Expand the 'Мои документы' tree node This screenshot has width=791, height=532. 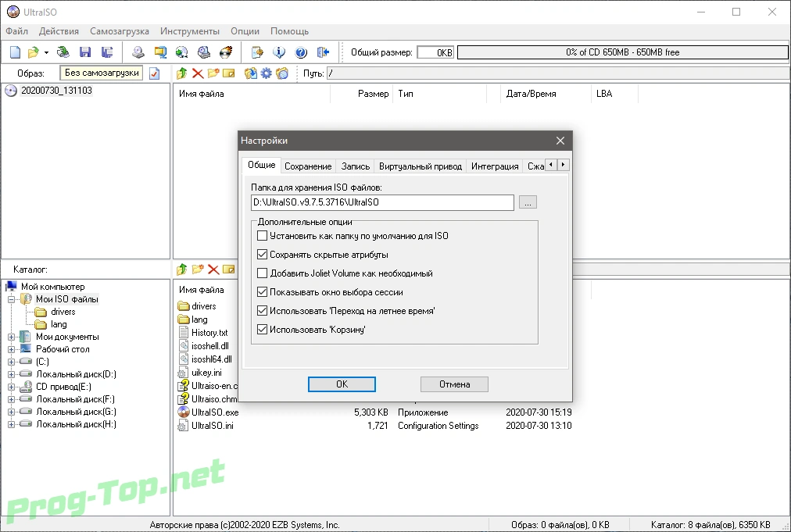[x=11, y=337]
